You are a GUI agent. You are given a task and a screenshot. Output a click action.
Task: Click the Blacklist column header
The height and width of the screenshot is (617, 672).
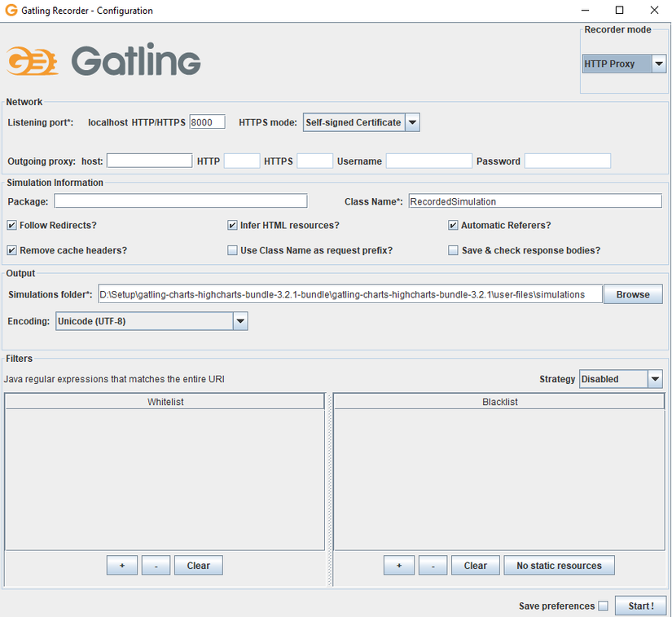point(499,402)
